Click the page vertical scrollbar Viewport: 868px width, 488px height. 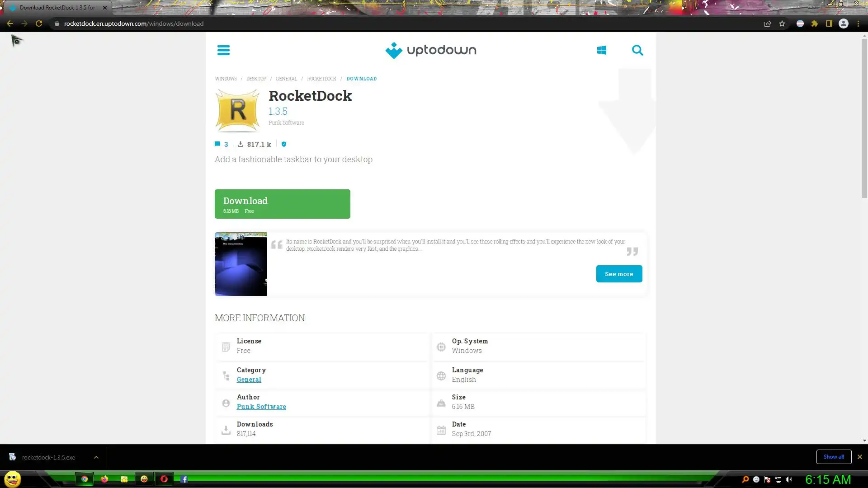[864, 117]
